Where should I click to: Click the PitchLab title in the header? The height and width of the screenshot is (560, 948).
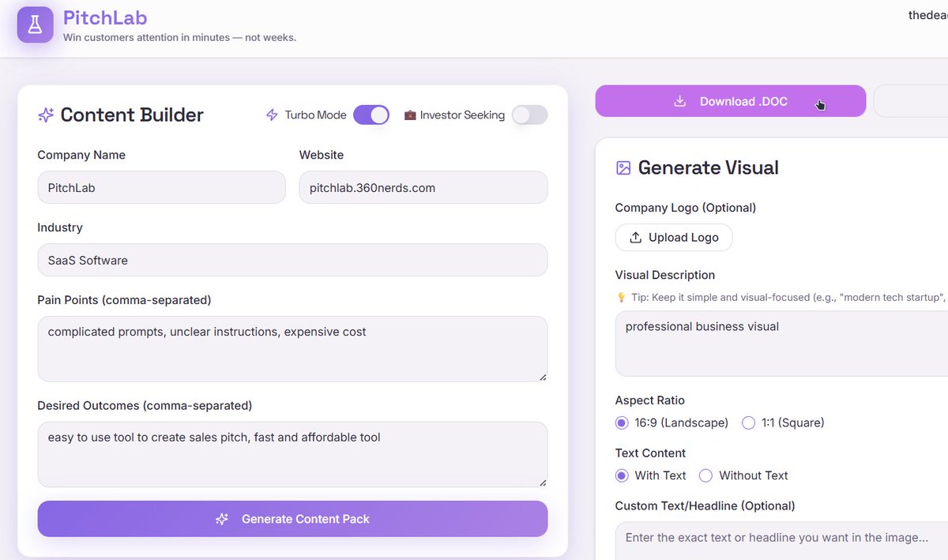click(105, 17)
